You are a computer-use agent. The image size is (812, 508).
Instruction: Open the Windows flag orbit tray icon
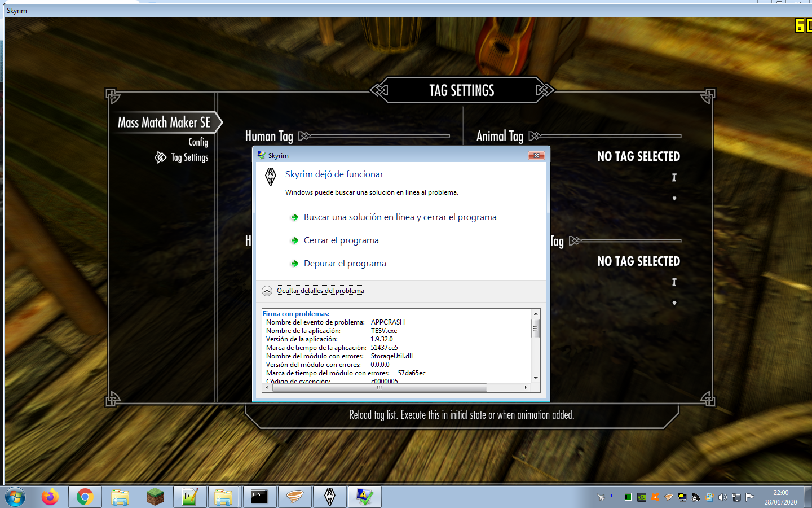(x=709, y=497)
